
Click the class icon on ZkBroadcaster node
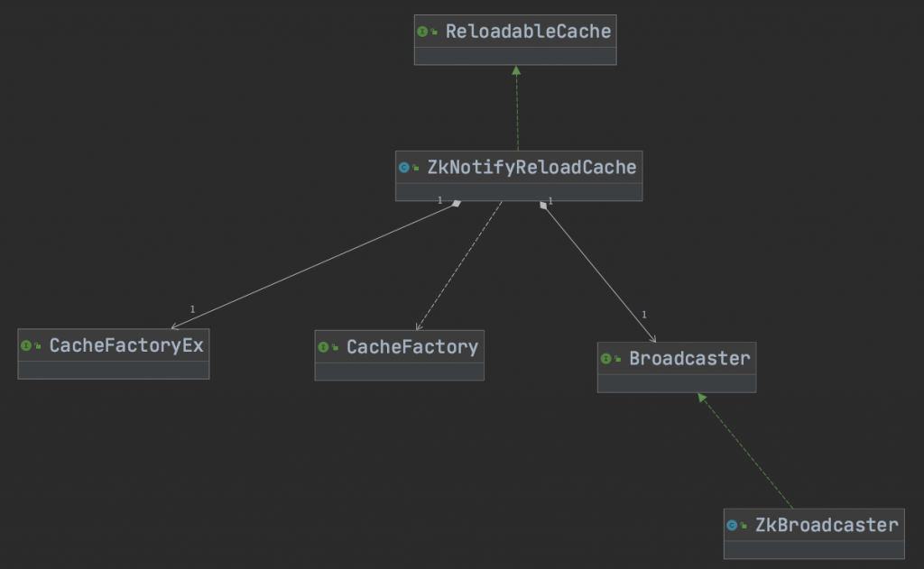[732, 525]
